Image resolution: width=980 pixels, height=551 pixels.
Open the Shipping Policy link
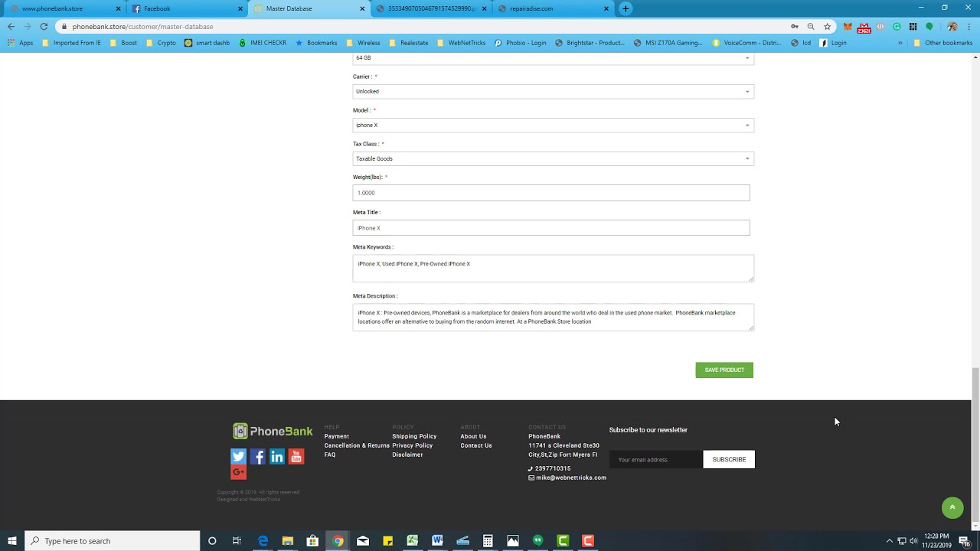(x=414, y=436)
